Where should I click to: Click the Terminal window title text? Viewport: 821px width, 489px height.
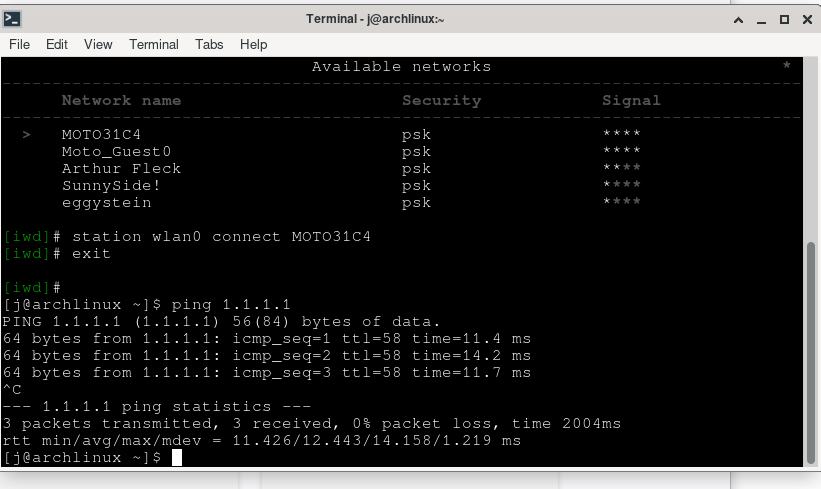point(375,19)
